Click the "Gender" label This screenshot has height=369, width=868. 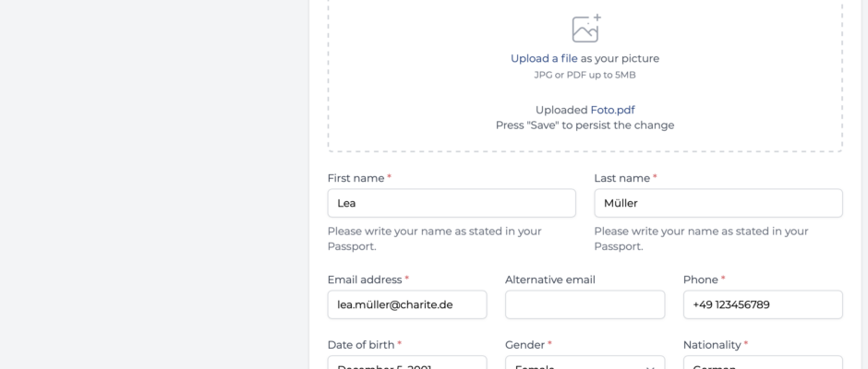coord(524,345)
